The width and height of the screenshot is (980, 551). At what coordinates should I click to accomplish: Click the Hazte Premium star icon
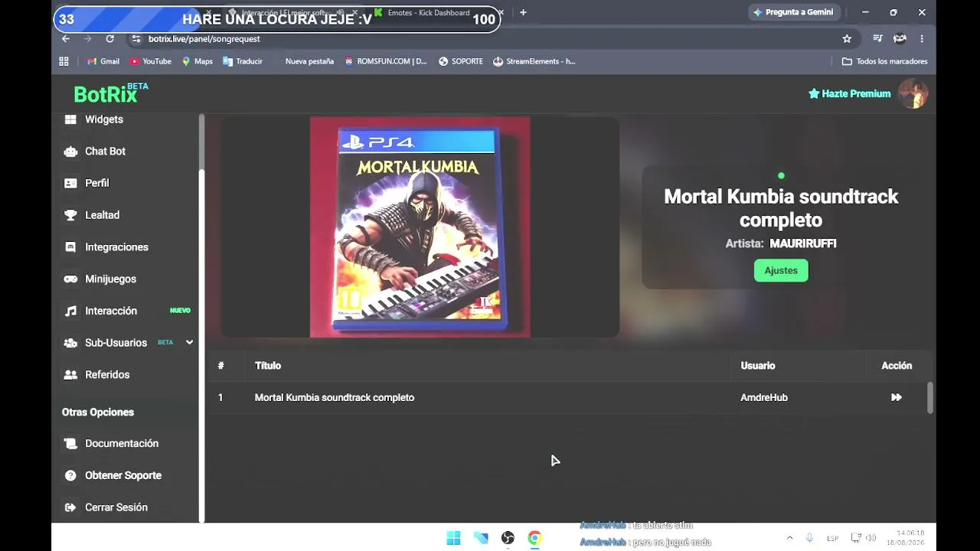click(x=814, y=93)
